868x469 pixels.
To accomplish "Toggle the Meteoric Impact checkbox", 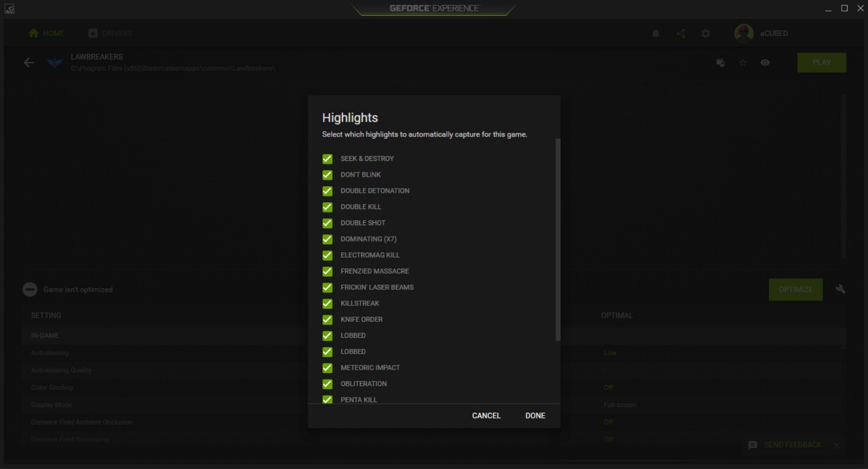I will (327, 368).
